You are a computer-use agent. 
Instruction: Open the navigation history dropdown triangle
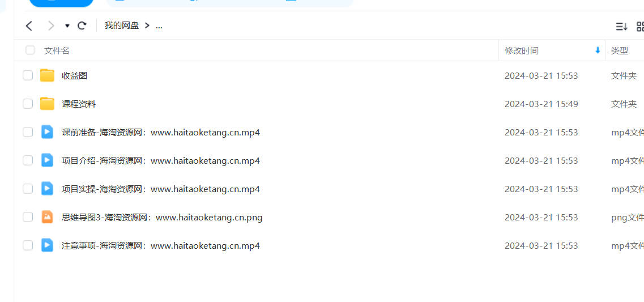tap(67, 26)
